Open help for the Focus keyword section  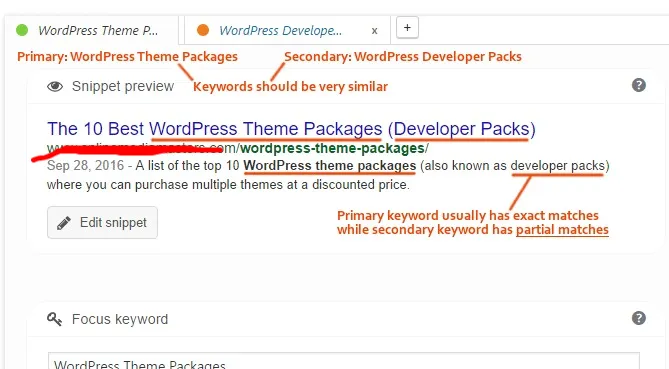tap(639, 318)
